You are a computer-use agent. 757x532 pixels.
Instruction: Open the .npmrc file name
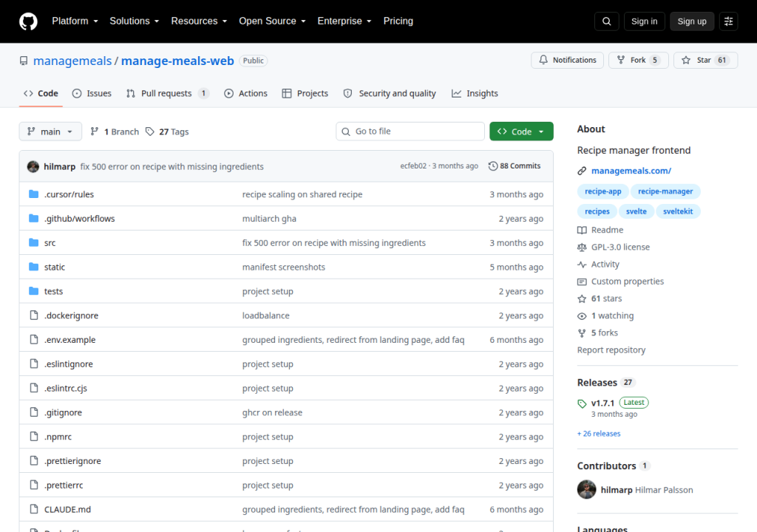click(58, 437)
